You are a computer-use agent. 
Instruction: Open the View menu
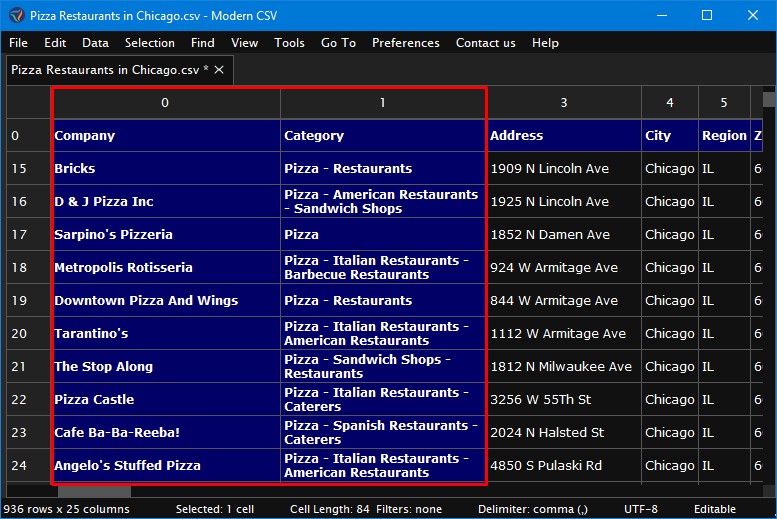click(x=244, y=43)
